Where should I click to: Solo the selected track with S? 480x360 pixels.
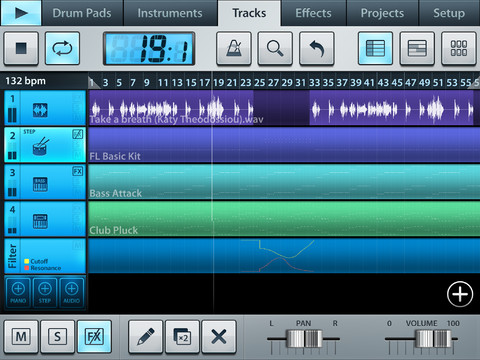pos(57,337)
